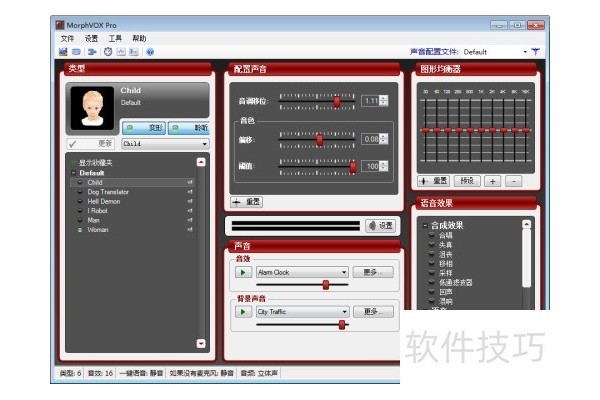Open the 帮助 menu

139,38
